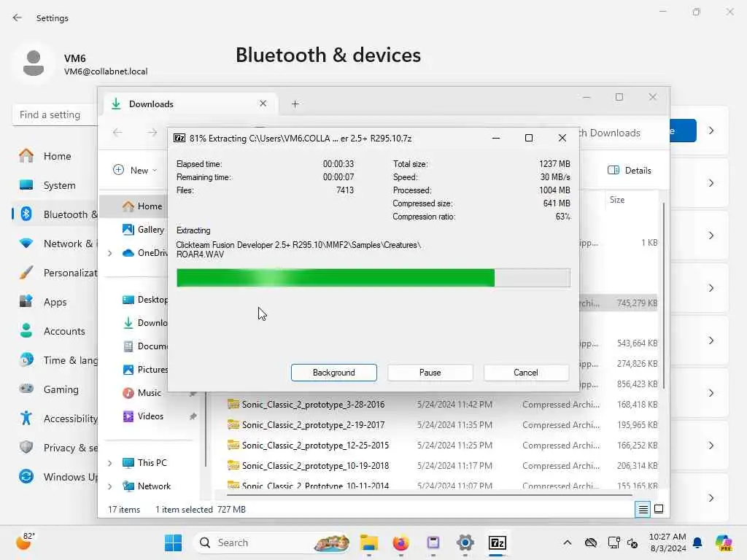This screenshot has height=560, width=747.
Task: Open the taskbar clock showing 10:27 AM
Action: pyautogui.click(x=667, y=542)
